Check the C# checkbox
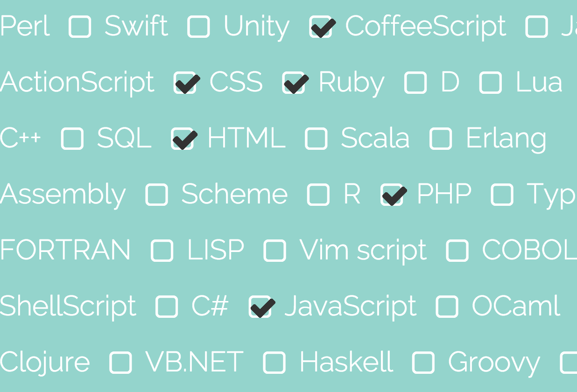The width and height of the screenshot is (577, 392). (x=167, y=307)
